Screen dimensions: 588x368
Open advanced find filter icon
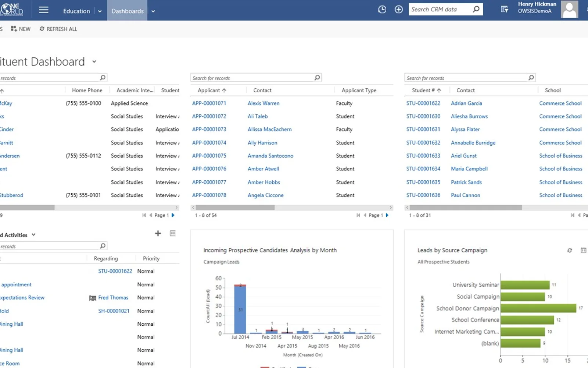[505, 10]
